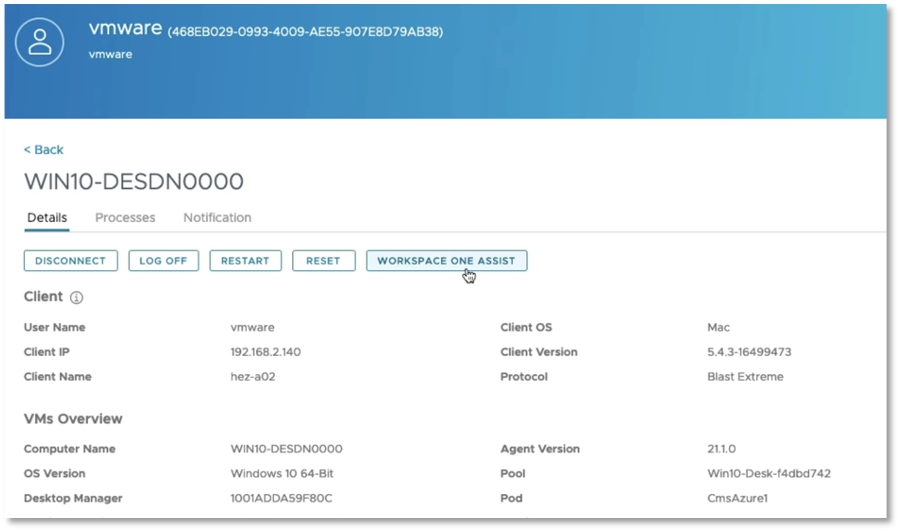Select the user GUID in the header

point(305,32)
